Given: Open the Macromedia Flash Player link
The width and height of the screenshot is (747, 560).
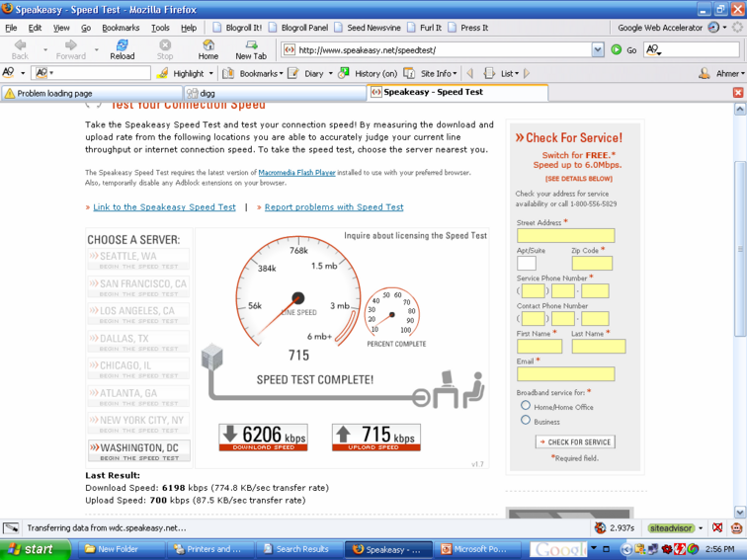Looking at the screenshot, I should [296, 173].
